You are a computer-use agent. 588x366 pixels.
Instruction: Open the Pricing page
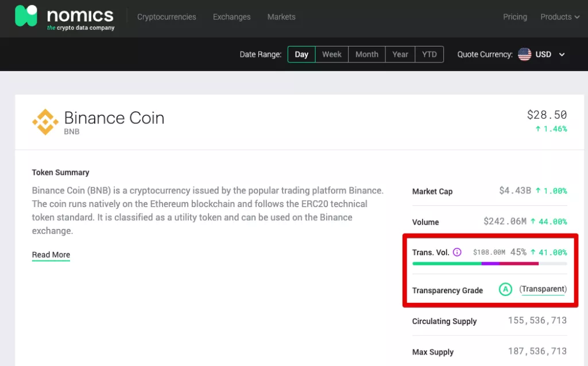tap(515, 17)
